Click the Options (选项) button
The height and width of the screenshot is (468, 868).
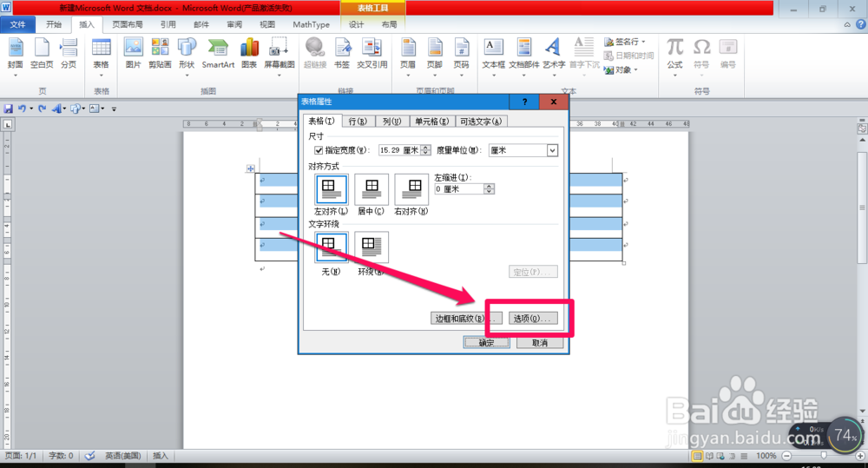(x=533, y=319)
